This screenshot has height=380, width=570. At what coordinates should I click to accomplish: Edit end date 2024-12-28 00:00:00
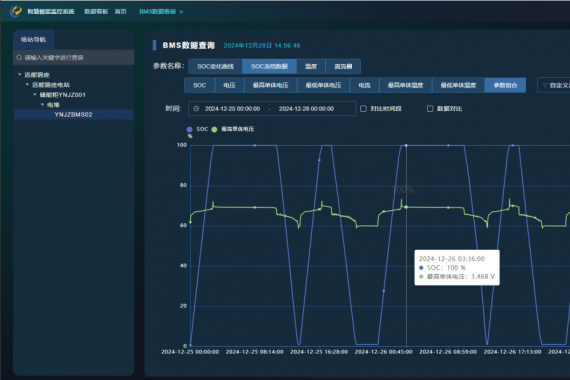pos(306,109)
